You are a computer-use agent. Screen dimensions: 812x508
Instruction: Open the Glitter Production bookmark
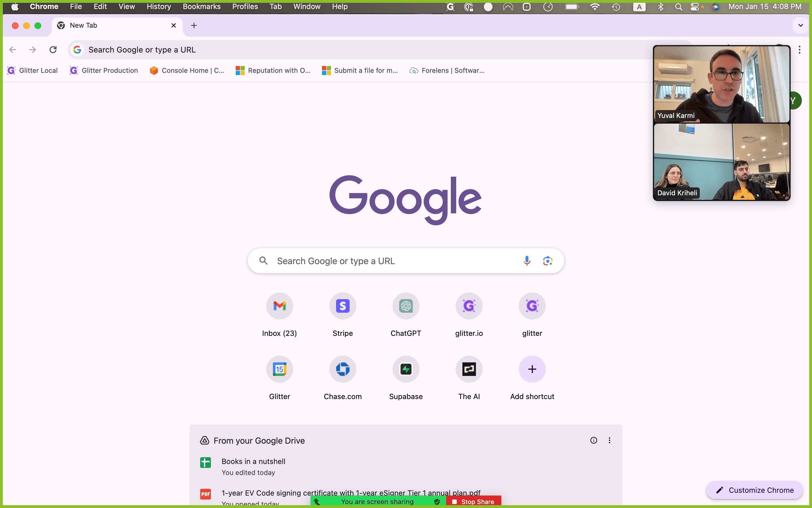(x=104, y=70)
